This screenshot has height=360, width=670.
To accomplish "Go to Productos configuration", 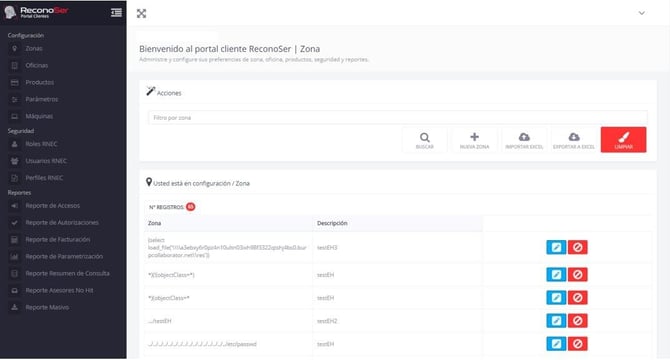I will (39, 82).
